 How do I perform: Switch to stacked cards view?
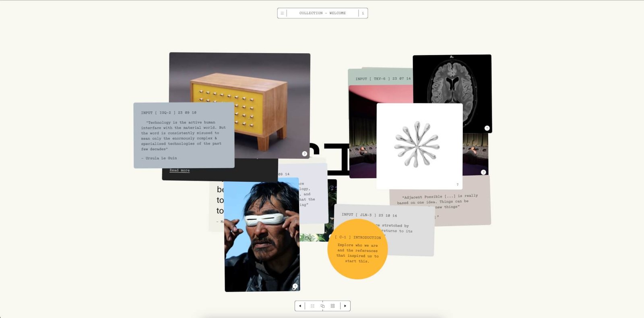[322, 306]
